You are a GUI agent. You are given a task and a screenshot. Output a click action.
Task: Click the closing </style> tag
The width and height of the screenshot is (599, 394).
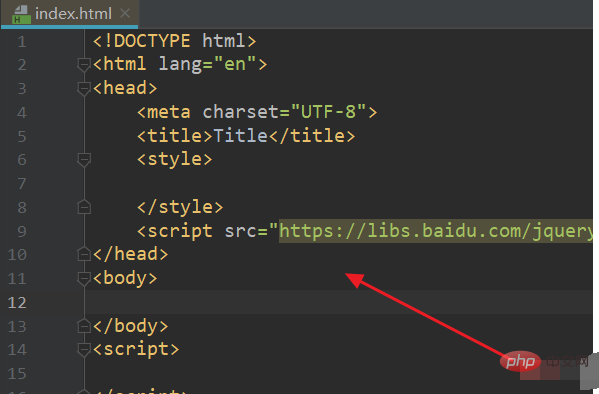tap(180, 207)
